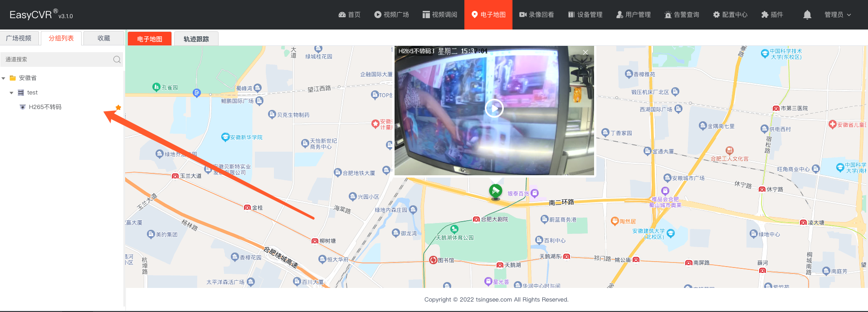Click the green camera map marker
The width and height of the screenshot is (868, 312).
click(x=496, y=191)
